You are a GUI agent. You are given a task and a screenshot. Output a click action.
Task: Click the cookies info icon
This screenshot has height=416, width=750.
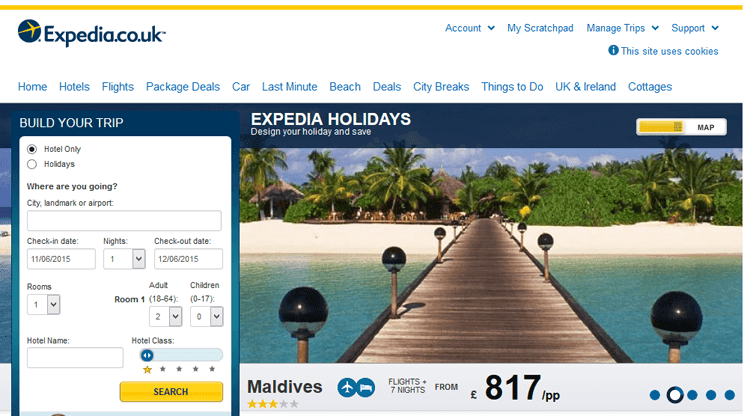(x=613, y=50)
